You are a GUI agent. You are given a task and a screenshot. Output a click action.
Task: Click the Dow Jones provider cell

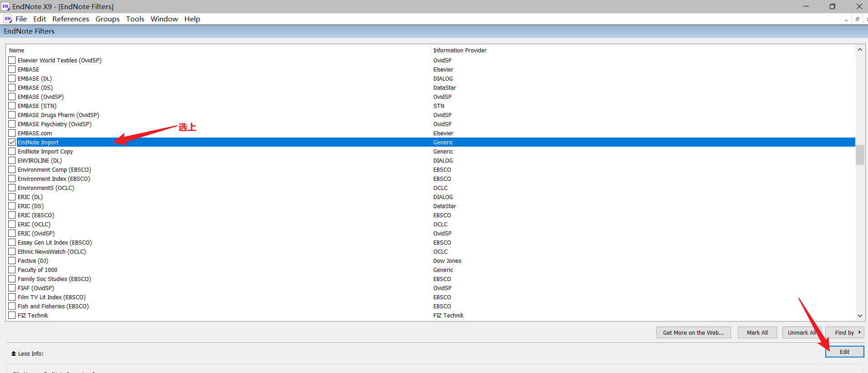(x=447, y=261)
